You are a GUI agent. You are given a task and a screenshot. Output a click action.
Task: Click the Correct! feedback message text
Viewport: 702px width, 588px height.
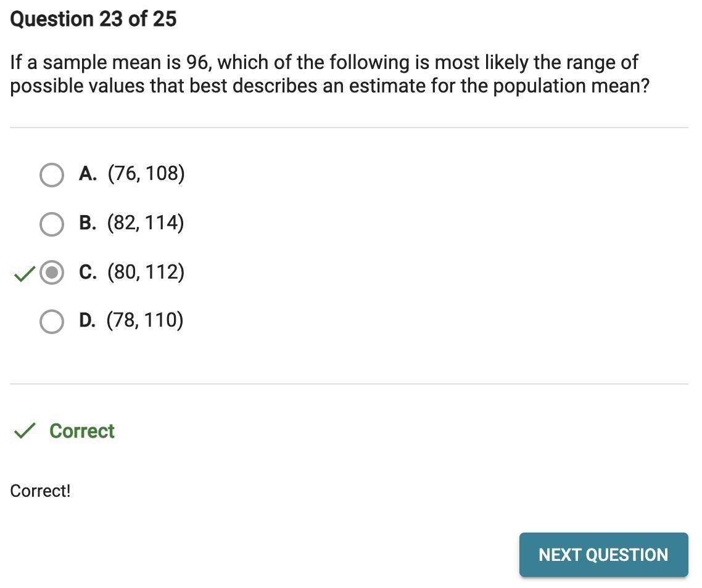[40, 491]
